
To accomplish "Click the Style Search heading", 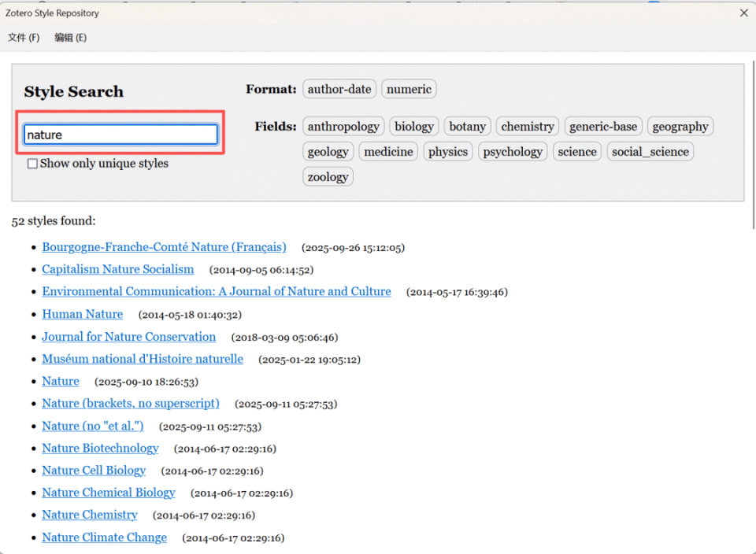I will pos(74,91).
